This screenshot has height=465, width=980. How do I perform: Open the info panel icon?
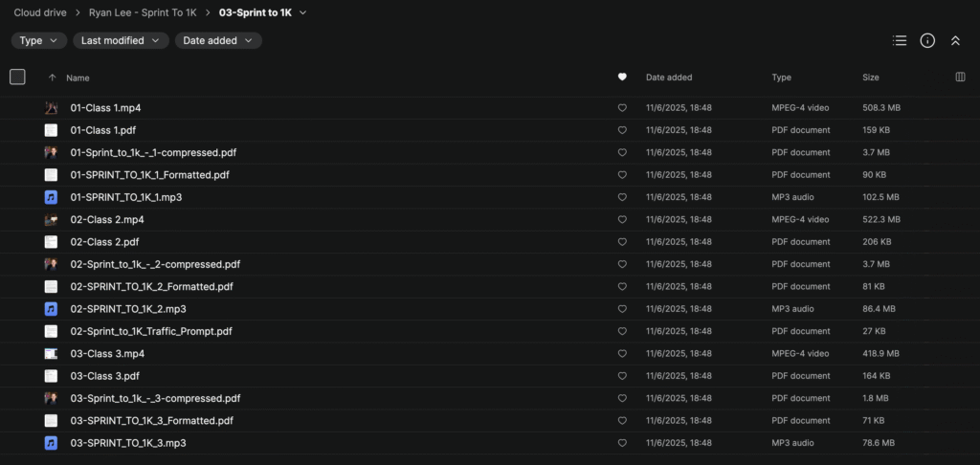pos(927,40)
